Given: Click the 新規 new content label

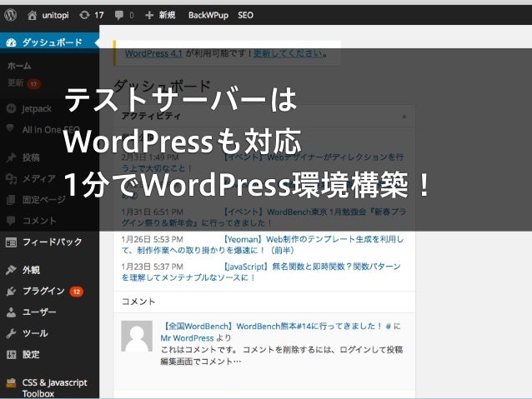Looking at the screenshot, I should pyautogui.click(x=168, y=15).
